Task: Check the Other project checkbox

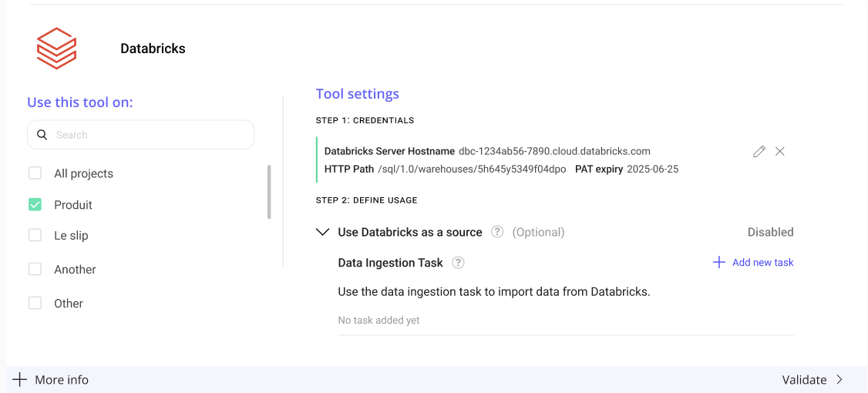Action: (x=35, y=303)
